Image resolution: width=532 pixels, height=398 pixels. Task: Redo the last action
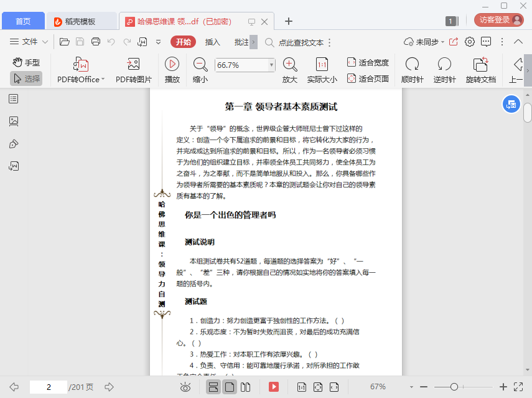(x=127, y=42)
